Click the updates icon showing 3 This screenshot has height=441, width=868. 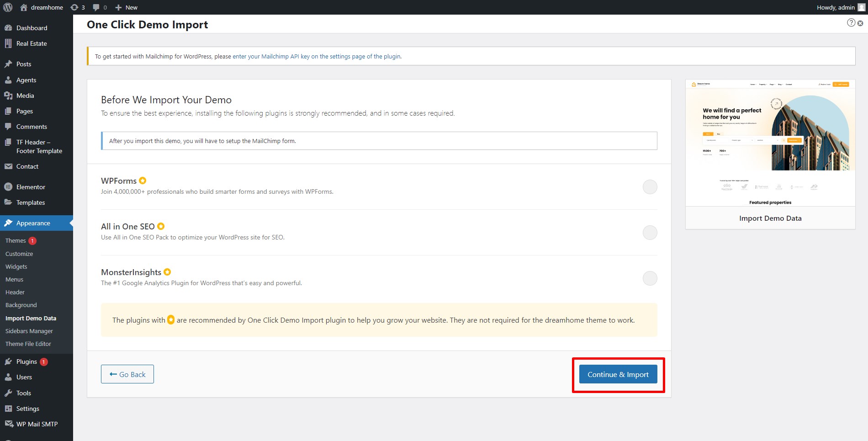(74, 7)
